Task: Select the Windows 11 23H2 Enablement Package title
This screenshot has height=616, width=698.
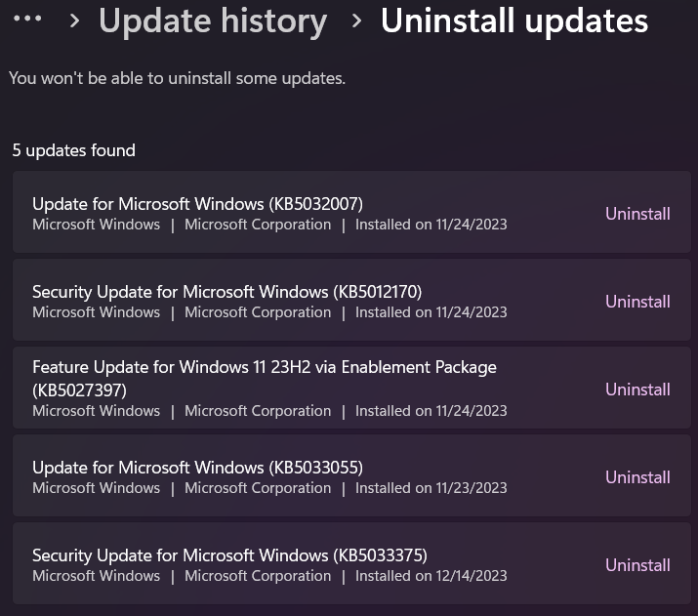Action: coord(264,368)
